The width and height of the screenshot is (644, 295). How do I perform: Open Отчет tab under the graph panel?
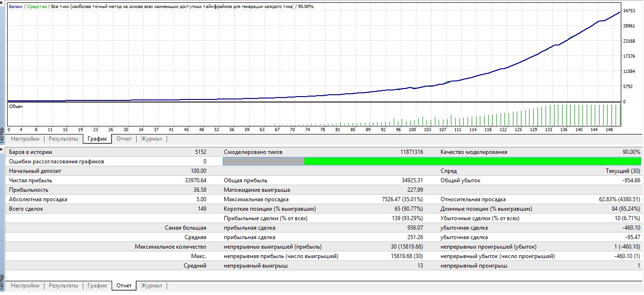pyautogui.click(x=124, y=139)
